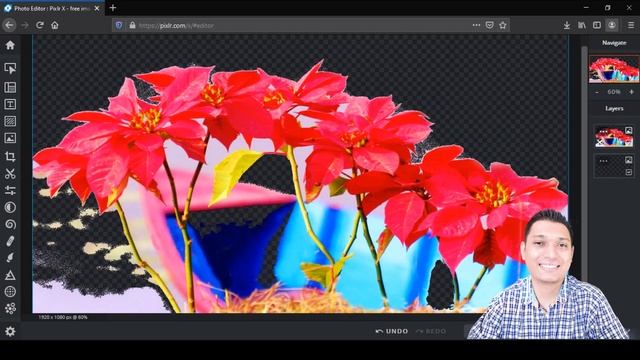Screen dimensions: 640x360
Task: Open the Layout templates tool
Action: pyautogui.click(x=10, y=87)
